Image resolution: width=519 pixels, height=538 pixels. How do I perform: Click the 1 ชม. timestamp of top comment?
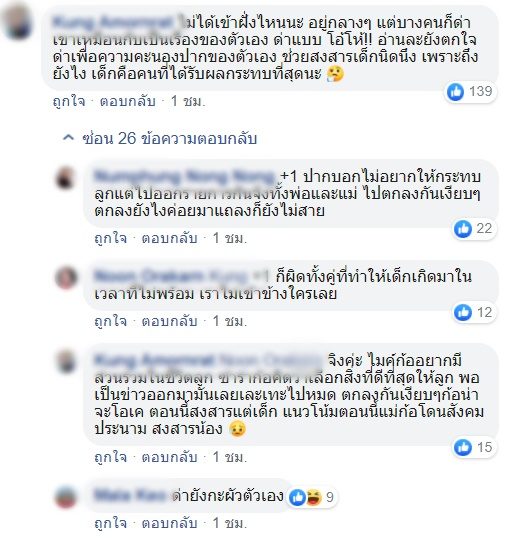click(x=188, y=102)
